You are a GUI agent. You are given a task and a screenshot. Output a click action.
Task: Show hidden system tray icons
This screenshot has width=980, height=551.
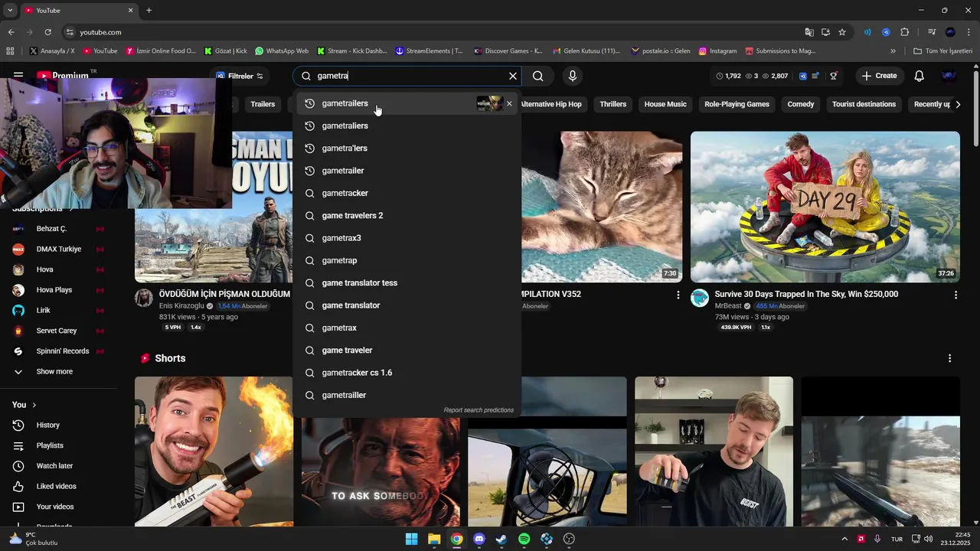tap(844, 539)
